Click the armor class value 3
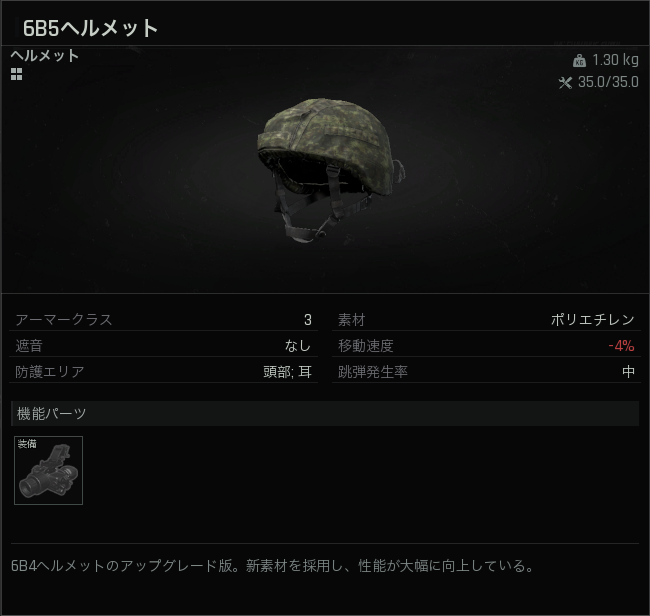This screenshot has width=650, height=616. [308, 320]
